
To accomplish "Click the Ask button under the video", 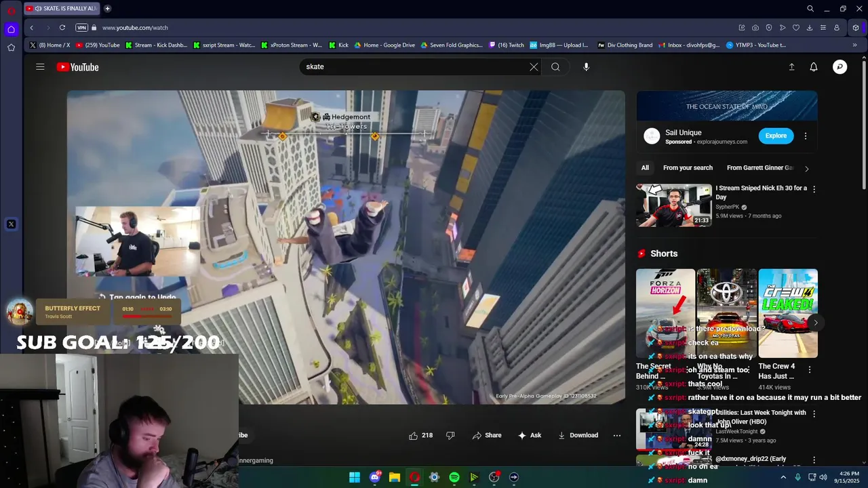I will (x=529, y=435).
